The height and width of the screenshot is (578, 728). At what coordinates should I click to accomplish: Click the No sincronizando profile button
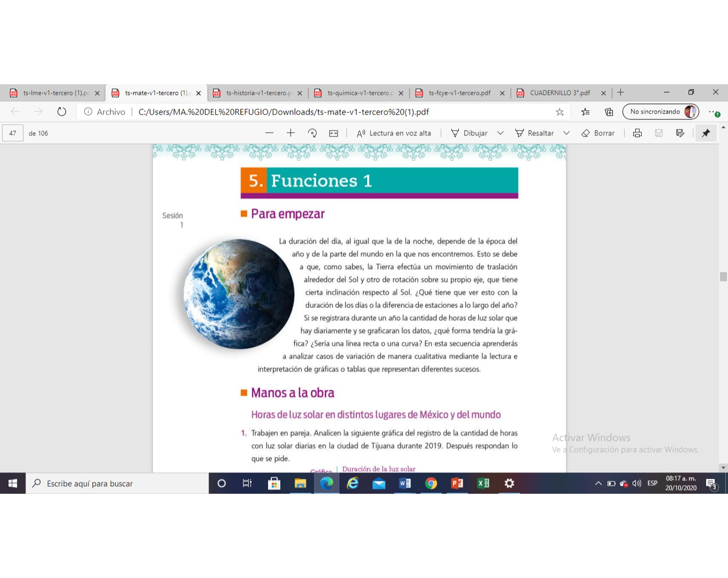click(x=660, y=112)
